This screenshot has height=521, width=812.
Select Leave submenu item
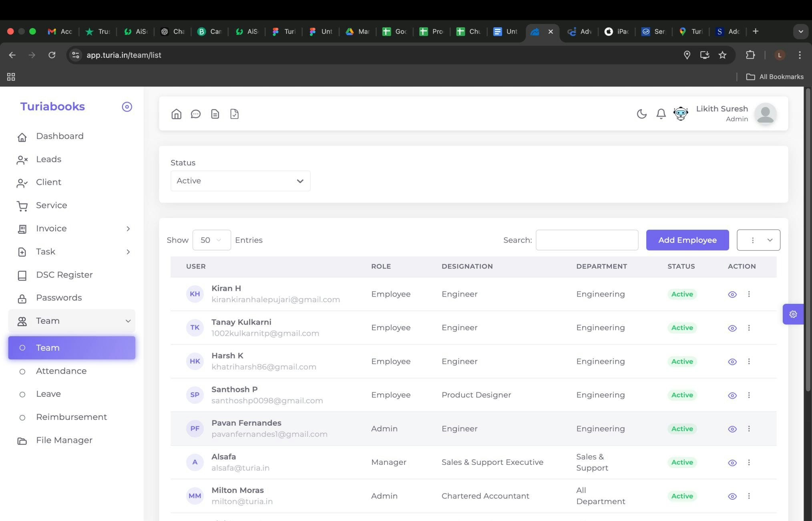click(72, 394)
